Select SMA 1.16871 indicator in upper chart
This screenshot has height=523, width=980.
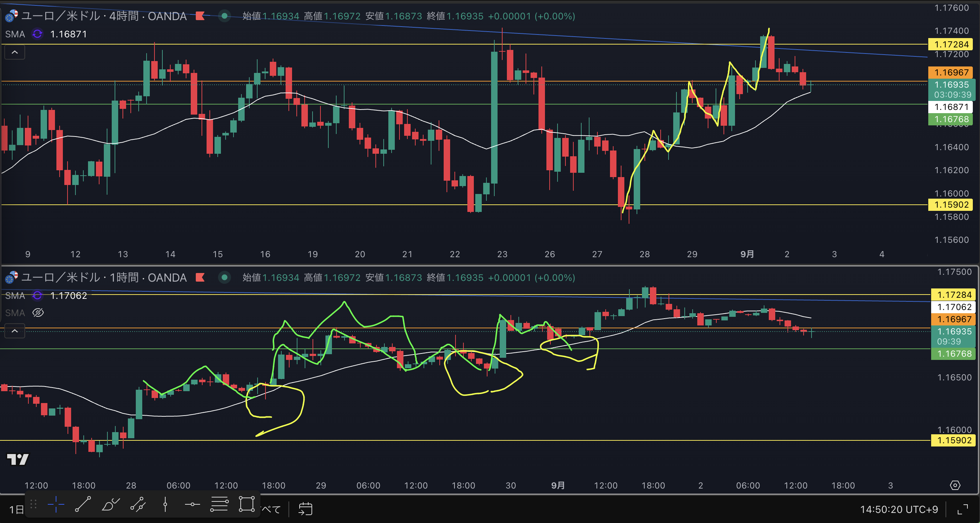click(x=46, y=34)
